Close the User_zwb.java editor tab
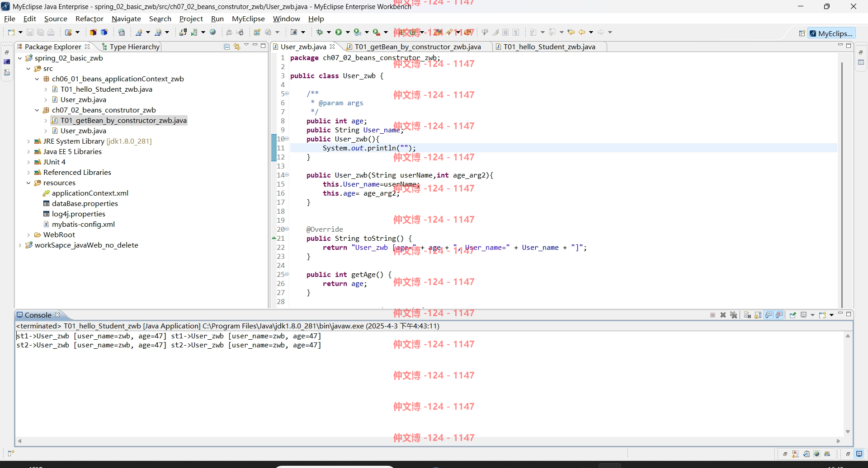The width and height of the screenshot is (868, 468). [332, 47]
